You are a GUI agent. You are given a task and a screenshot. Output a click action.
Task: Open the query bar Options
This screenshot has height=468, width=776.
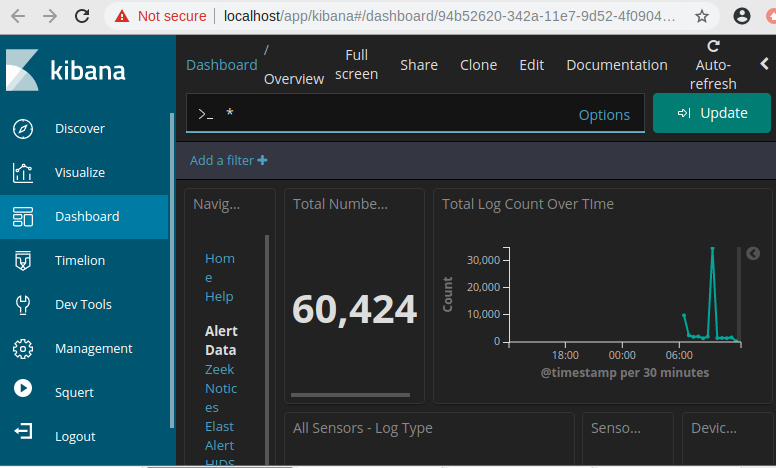(604, 115)
